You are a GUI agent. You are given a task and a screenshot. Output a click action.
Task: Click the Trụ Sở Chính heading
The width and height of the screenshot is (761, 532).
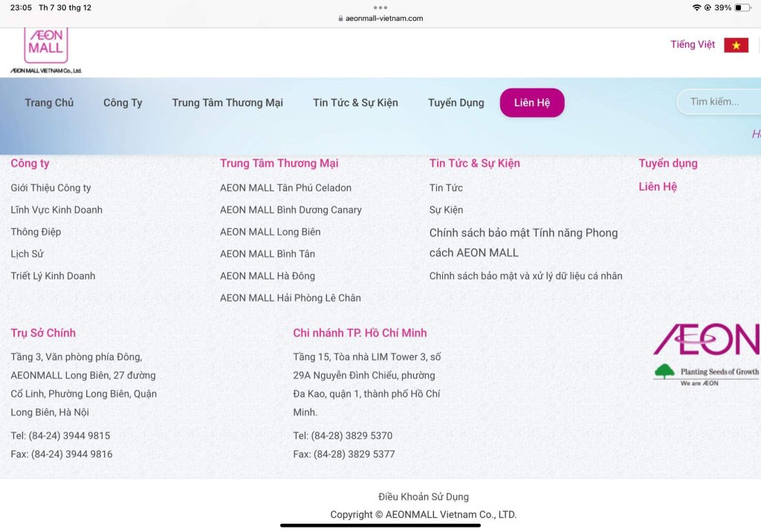point(43,333)
